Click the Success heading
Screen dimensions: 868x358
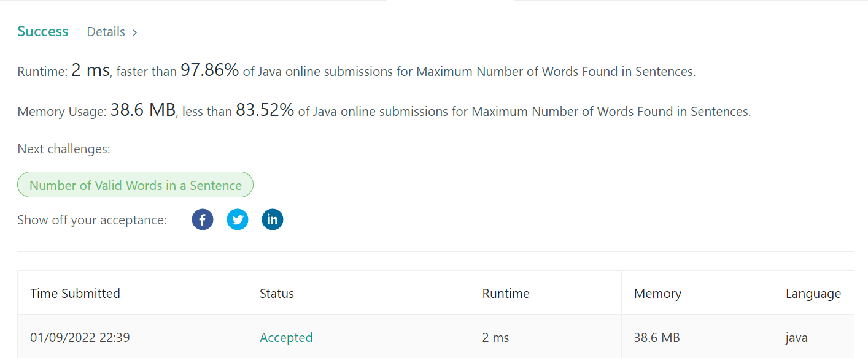click(x=42, y=31)
